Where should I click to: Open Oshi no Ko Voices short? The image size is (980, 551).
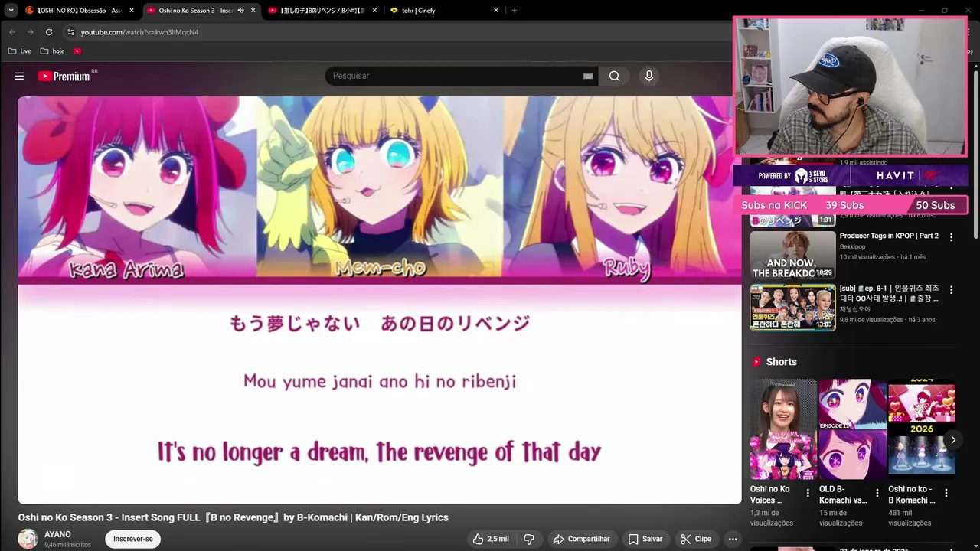tap(783, 429)
